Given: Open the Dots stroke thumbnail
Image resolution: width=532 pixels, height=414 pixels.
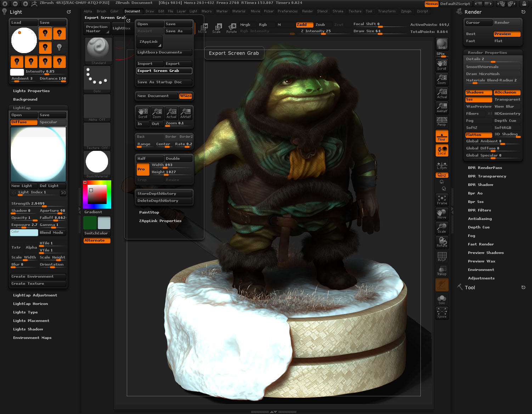Looking at the screenshot, I should click(97, 79).
